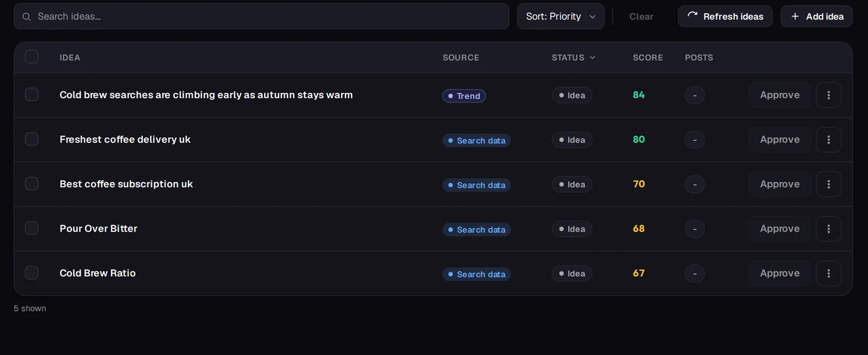Click the posts dash for Cold Brew Ratio row
Screen dimensions: 868x355
click(x=694, y=274)
